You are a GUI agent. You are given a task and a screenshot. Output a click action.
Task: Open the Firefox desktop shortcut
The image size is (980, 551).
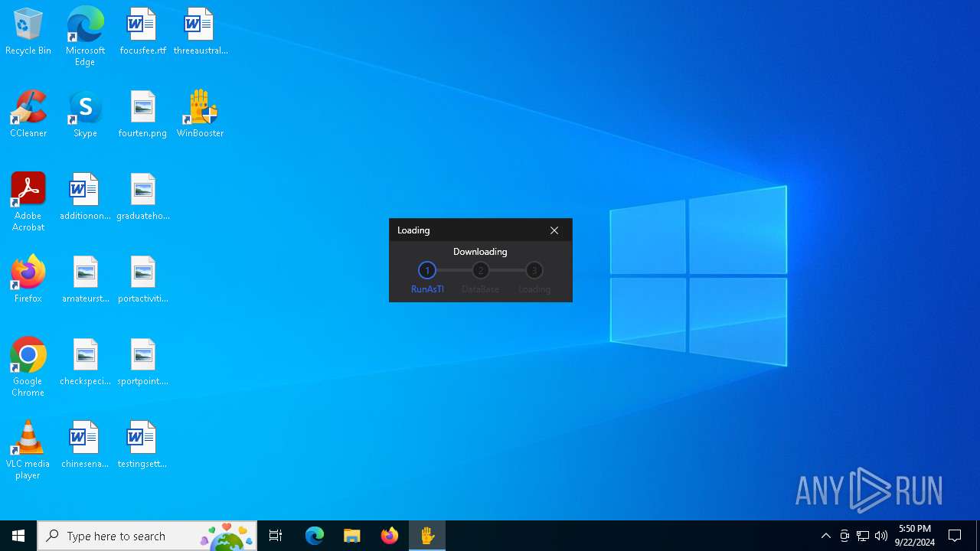pos(28,280)
